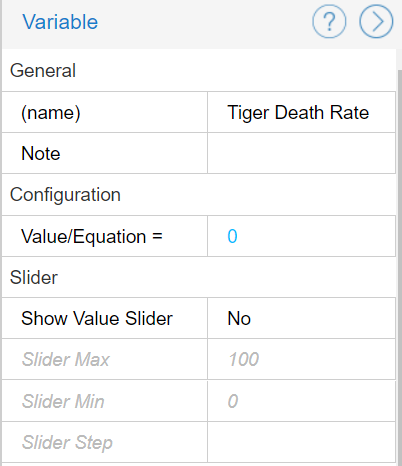Select the Note property label
402x466 pixels.
[x=41, y=154]
